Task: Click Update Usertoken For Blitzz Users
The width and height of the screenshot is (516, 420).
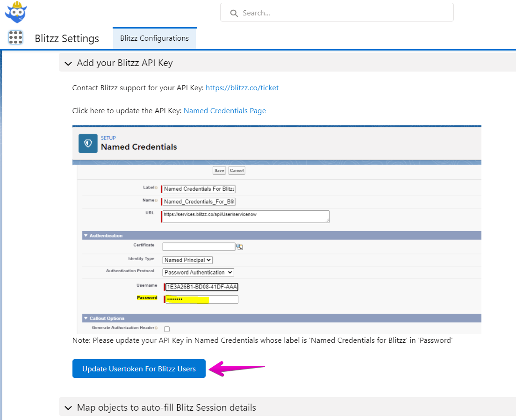Action: (139, 369)
